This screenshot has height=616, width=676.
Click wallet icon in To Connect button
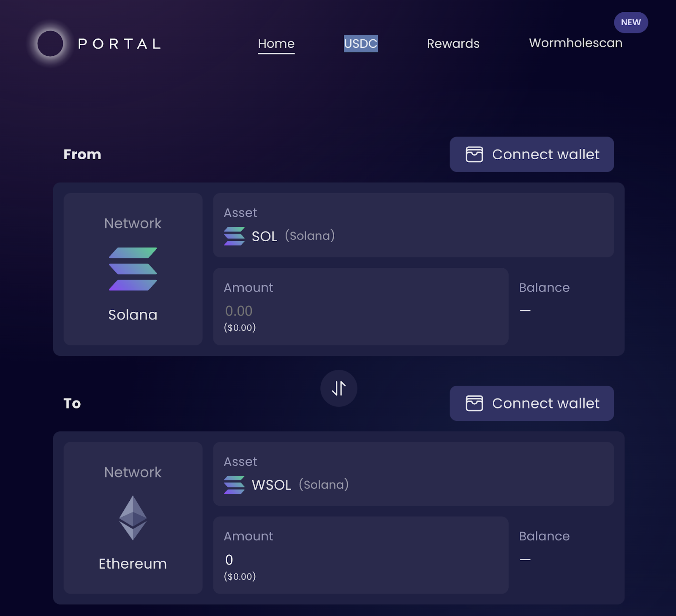(x=474, y=403)
